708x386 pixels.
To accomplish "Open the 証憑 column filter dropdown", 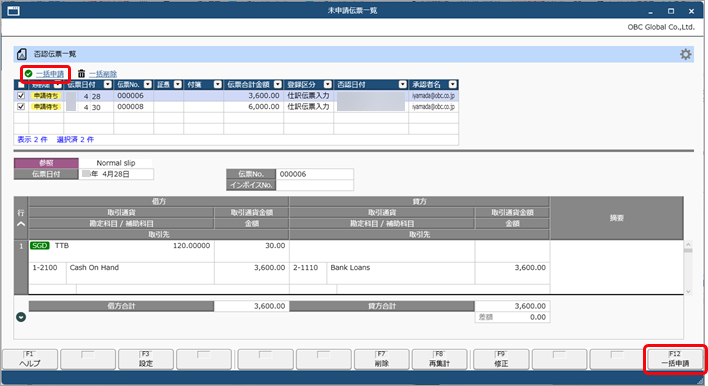I will (178, 84).
